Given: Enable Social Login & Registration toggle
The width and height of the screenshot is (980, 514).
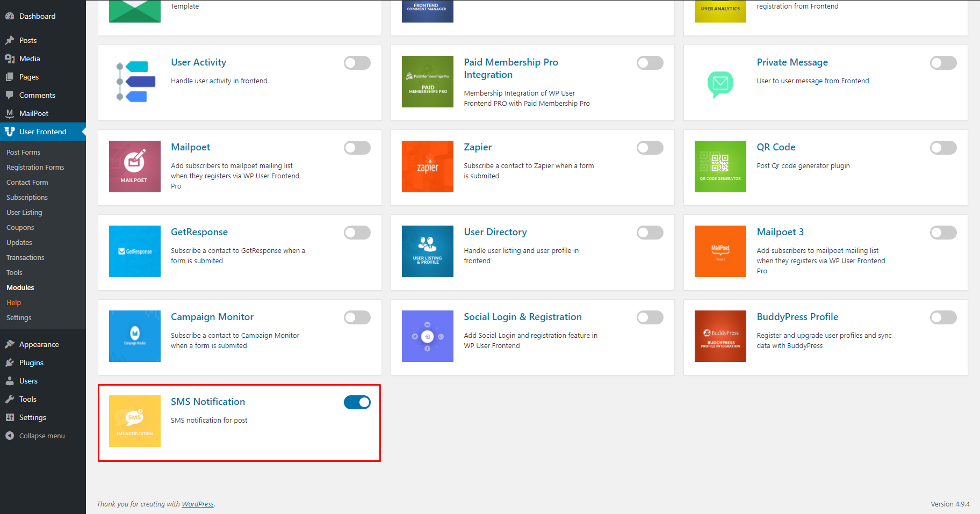Looking at the screenshot, I should click(x=650, y=317).
